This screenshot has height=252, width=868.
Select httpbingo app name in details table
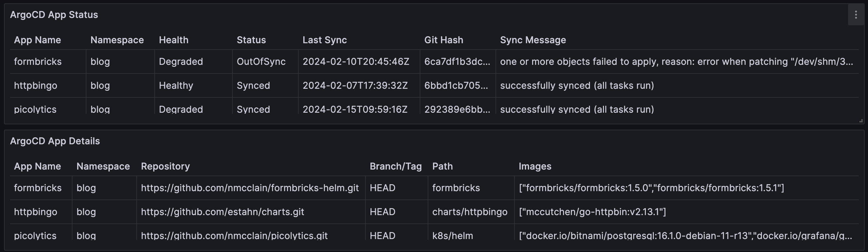click(35, 212)
